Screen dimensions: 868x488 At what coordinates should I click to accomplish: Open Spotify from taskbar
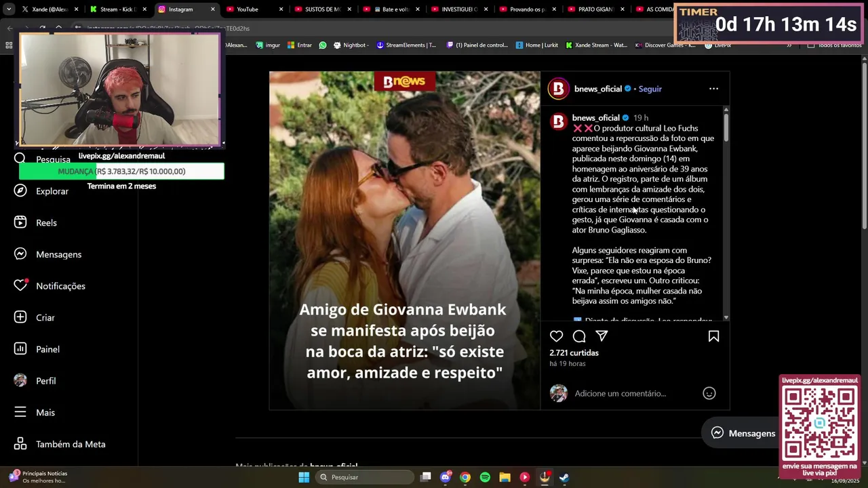pos(485,477)
